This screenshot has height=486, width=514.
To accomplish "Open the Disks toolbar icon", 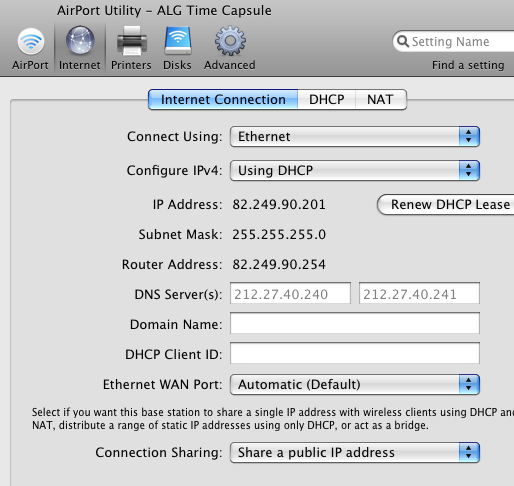I will tap(178, 41).
